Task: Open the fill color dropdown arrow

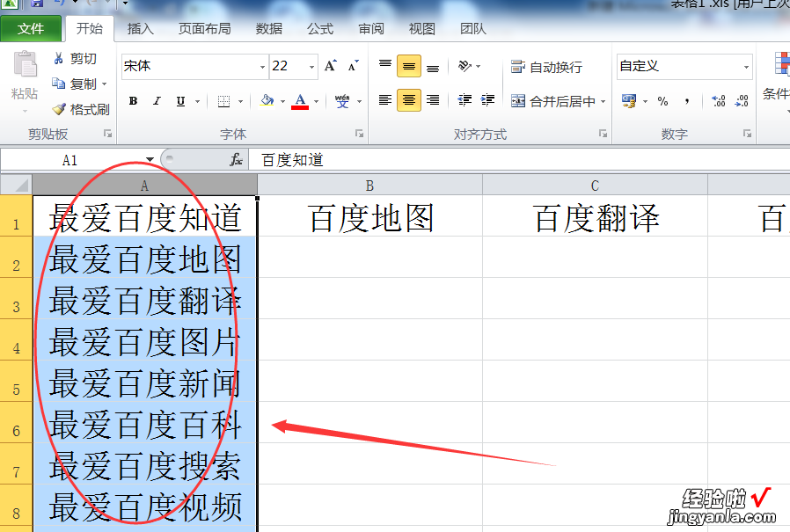Action: 282,101
